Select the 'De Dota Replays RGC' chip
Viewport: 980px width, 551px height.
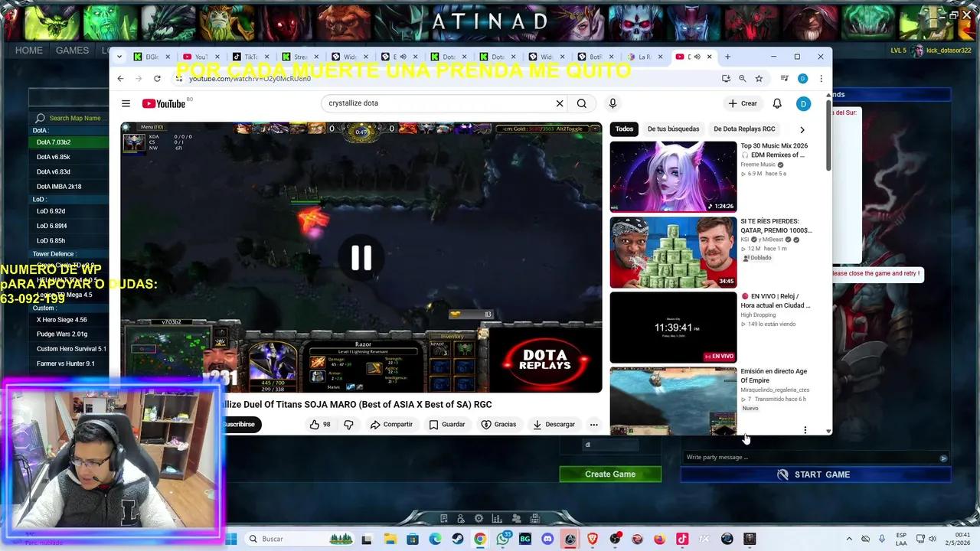[744, 129]
